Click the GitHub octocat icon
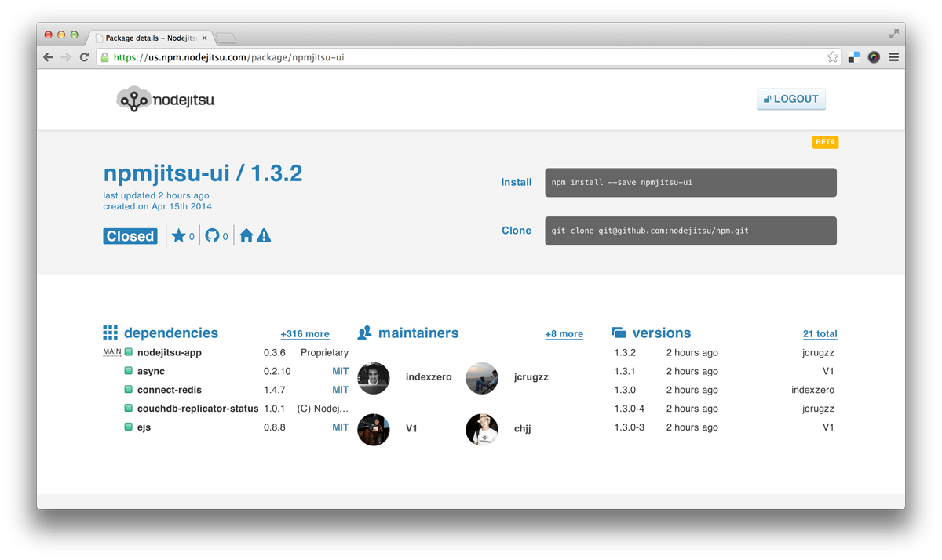 pyautogui.click(x=212, y=235)
